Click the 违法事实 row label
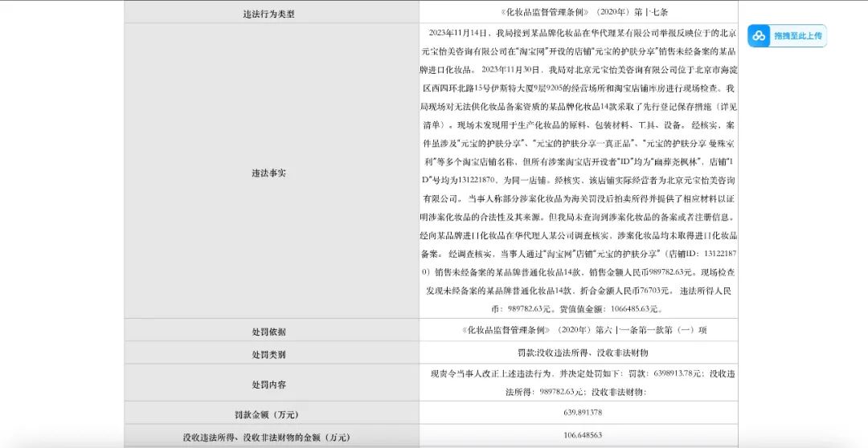Image resolution: width=868 pixels, height=448 pixels. pyautogui.click(x=268, y=173)
